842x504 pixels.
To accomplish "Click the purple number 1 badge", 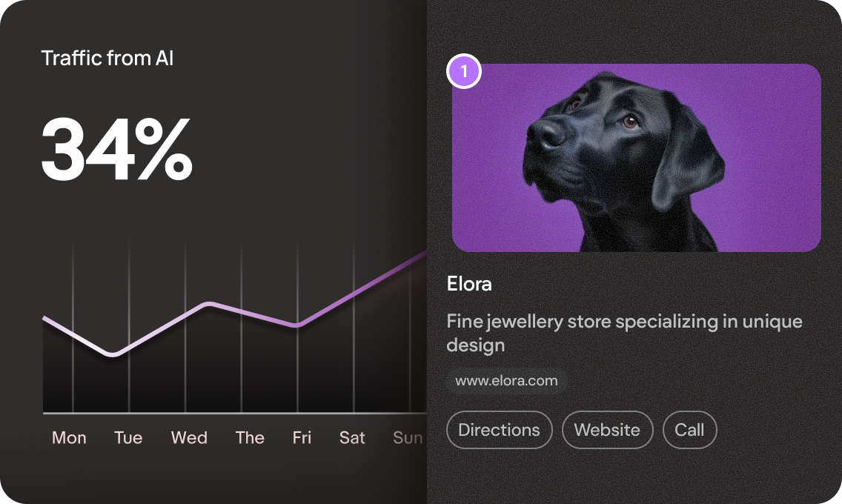I will (464, 71).
